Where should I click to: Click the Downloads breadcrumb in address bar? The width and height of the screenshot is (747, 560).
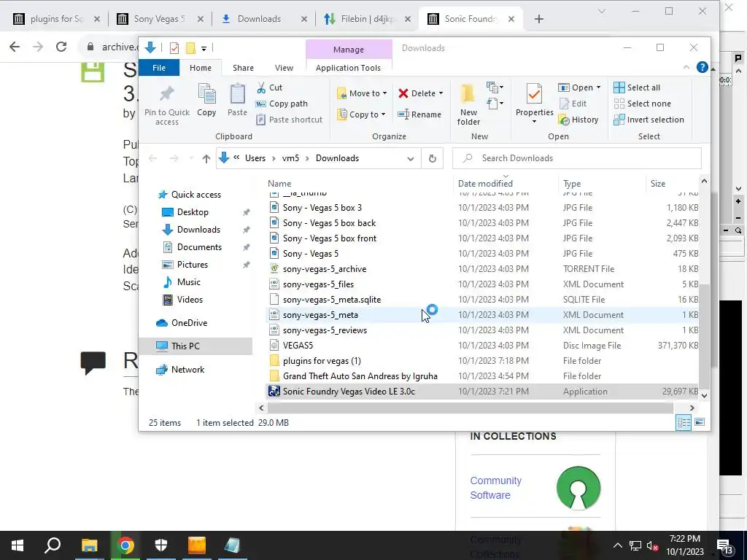click(337, 158)
